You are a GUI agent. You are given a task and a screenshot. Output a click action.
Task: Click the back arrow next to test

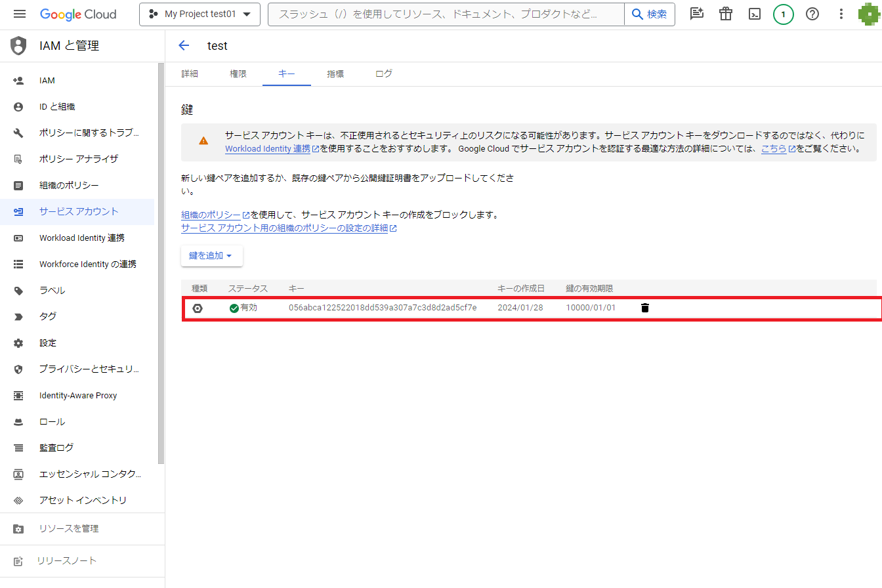point(184,45)
